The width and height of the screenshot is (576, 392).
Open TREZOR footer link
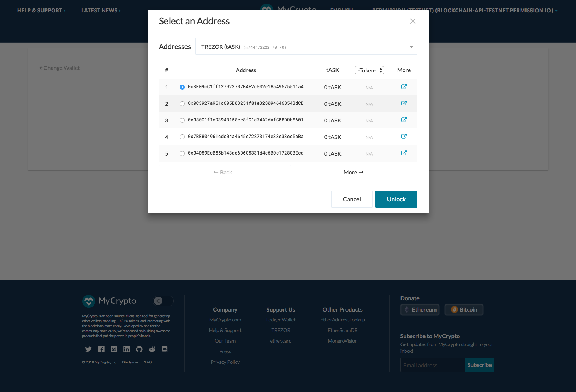point(281,330)
